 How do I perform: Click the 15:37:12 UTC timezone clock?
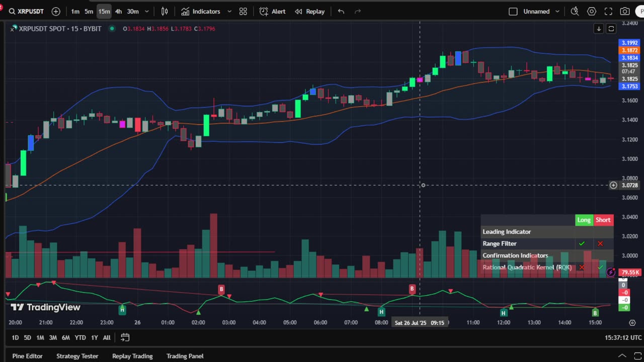click(x=623, y=338)
